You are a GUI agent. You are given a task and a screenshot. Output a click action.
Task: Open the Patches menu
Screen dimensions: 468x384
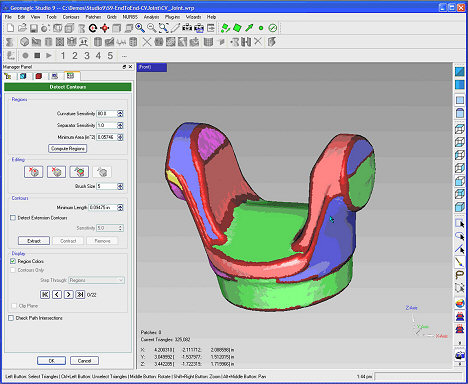click(93, 17)
